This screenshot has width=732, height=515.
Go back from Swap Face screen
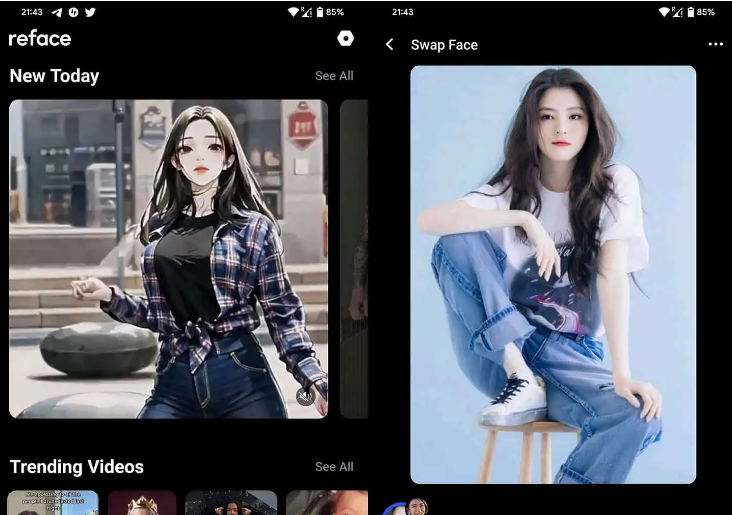tap(390, 45)
